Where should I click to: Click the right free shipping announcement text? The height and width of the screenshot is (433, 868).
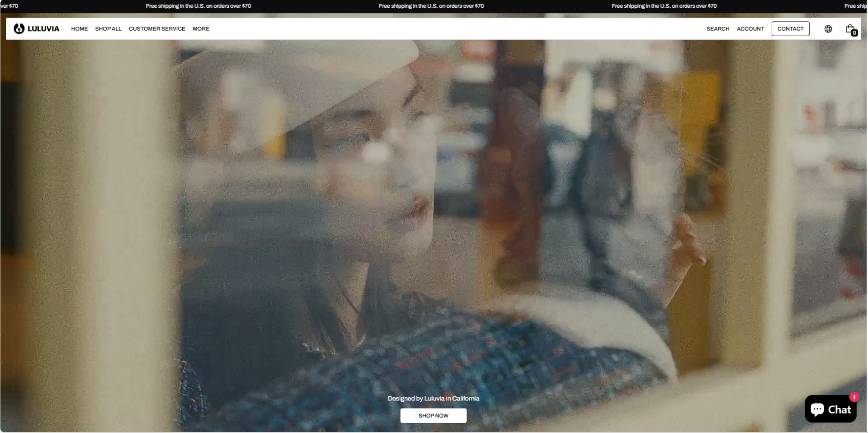click(664, 6)
